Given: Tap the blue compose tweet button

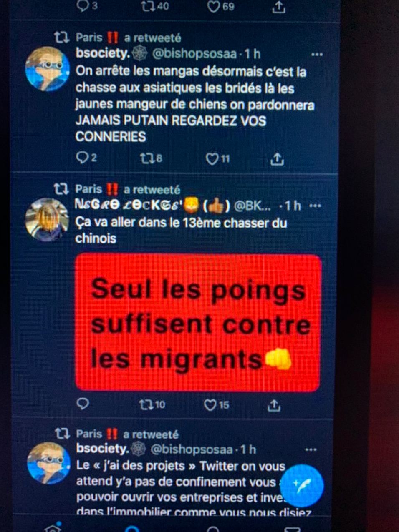Looking at the screenshot, I should (301, 485).
